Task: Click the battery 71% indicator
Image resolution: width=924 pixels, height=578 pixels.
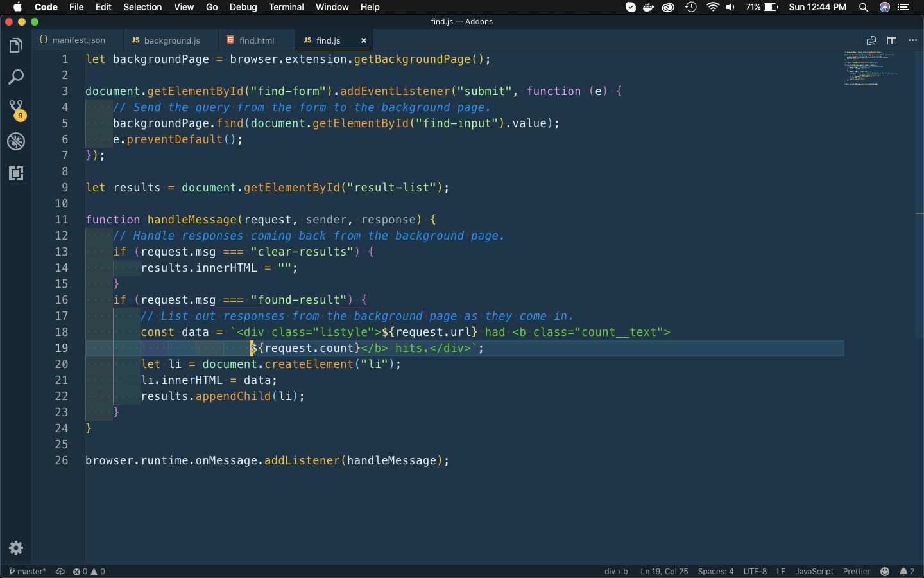Action: tap(762, 7)
